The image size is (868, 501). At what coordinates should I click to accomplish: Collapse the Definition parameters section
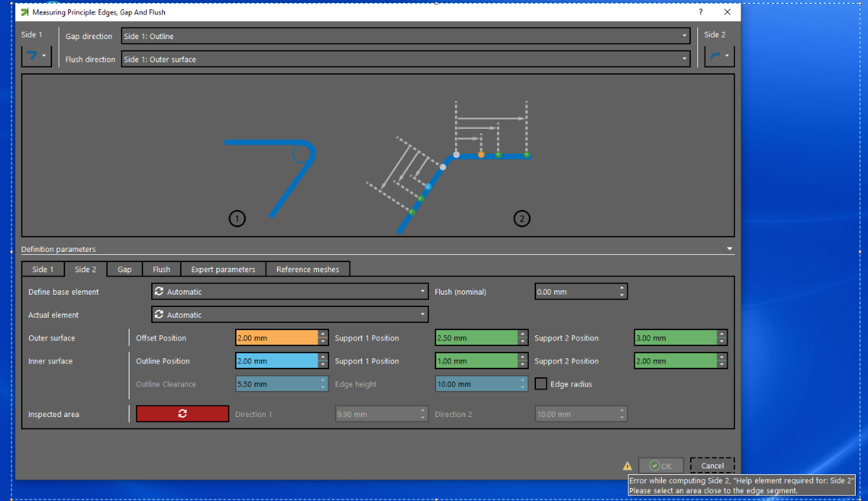[730, 249]
